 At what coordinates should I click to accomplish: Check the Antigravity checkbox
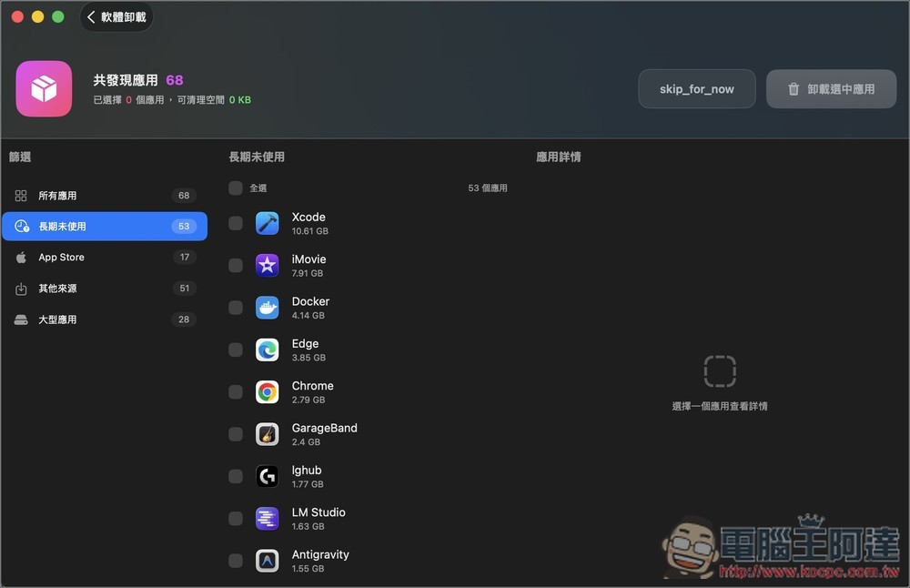click(236, 561)
